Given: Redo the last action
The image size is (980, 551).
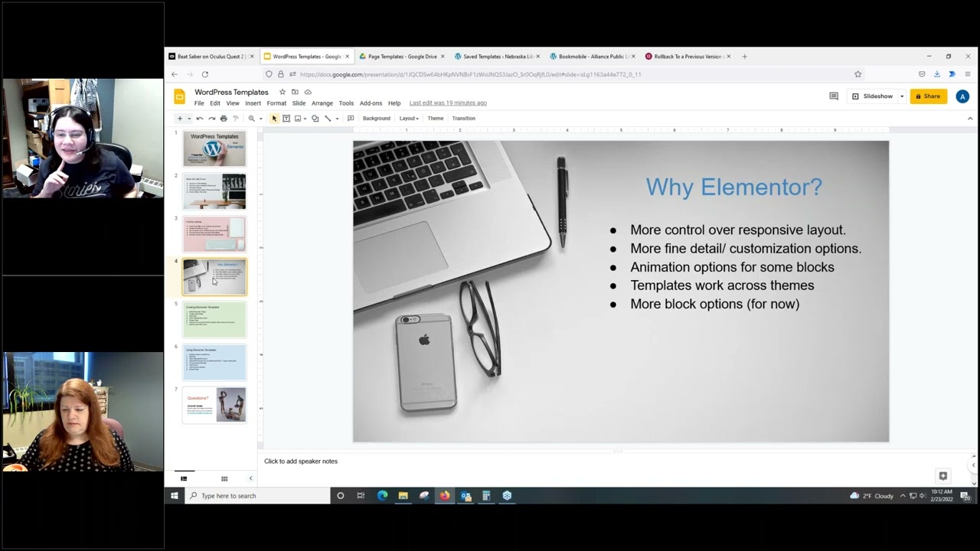Looking at the screenshot, I should click(212, 119).
